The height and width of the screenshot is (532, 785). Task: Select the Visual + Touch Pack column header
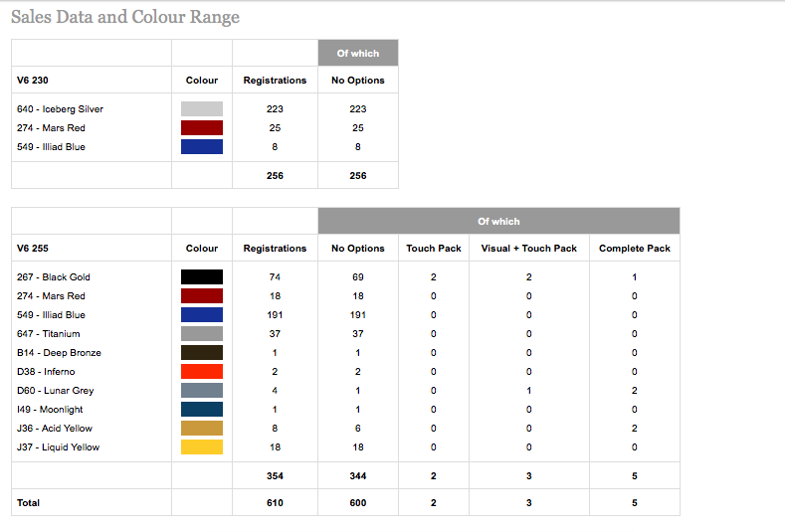click(x=528, y=248)
